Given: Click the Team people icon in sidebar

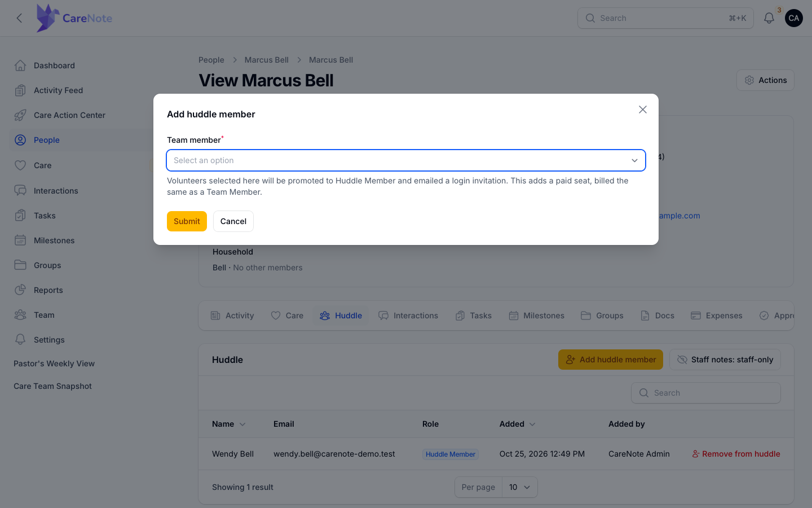Looking at the screenshot, I should (x=20, y=315).
